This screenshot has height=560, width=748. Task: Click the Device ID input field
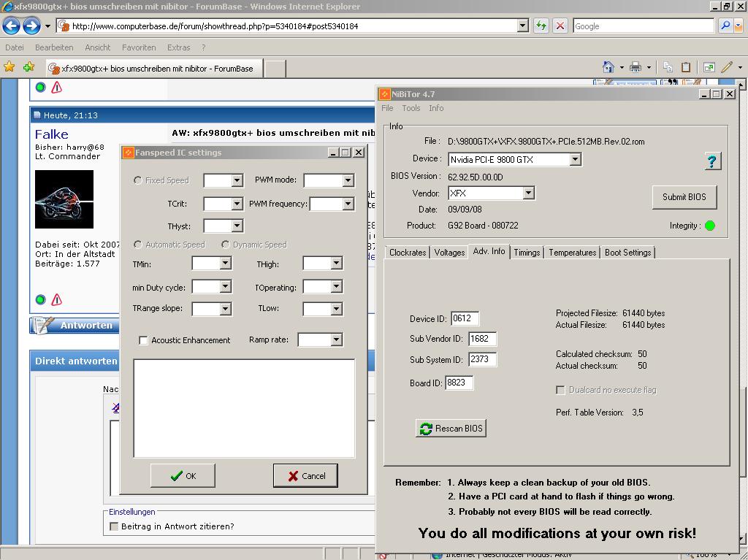click(x=464, y=318)
